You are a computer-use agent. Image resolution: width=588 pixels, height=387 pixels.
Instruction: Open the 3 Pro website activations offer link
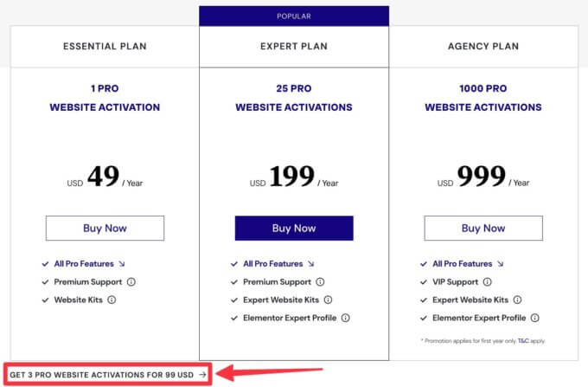tap(107, 375)
